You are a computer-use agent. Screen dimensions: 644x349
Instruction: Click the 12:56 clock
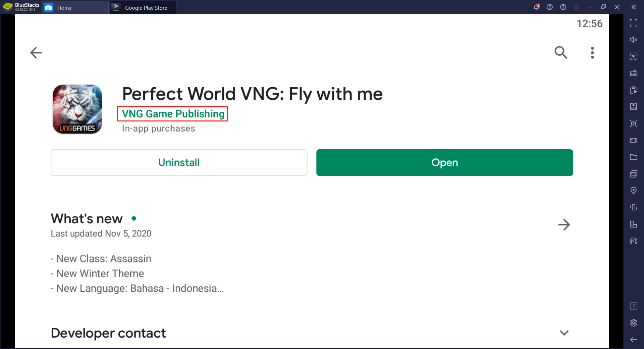click(590, 23)
